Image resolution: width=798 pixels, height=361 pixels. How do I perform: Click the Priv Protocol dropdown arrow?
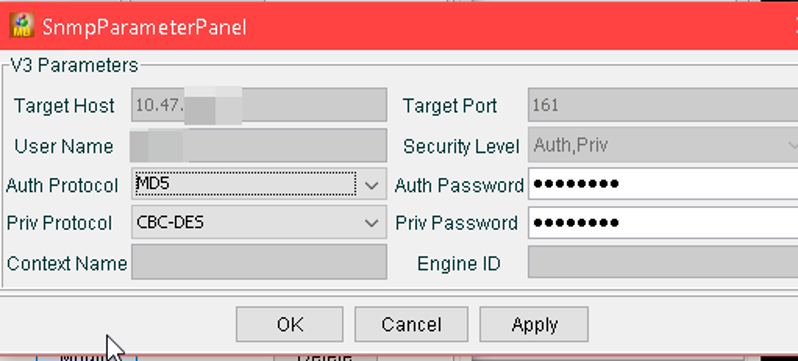click(372, 223)
